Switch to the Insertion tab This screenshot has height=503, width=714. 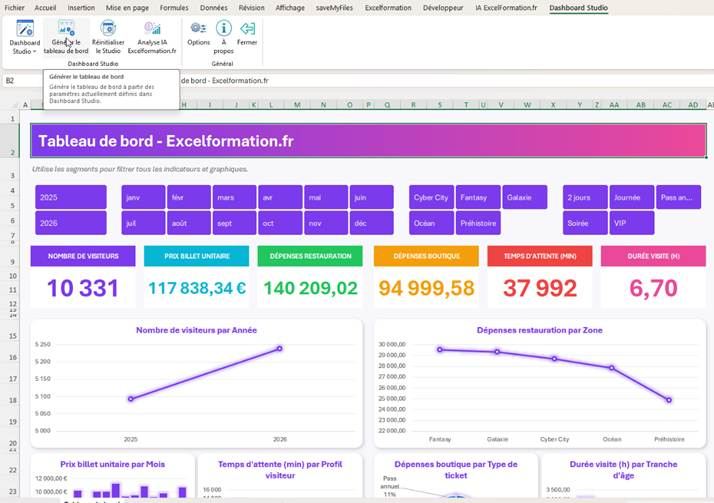81,8
